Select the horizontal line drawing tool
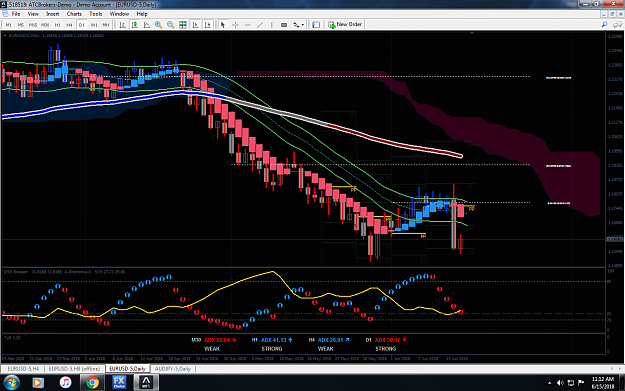The image size is (625, 391). click(248, 25)
